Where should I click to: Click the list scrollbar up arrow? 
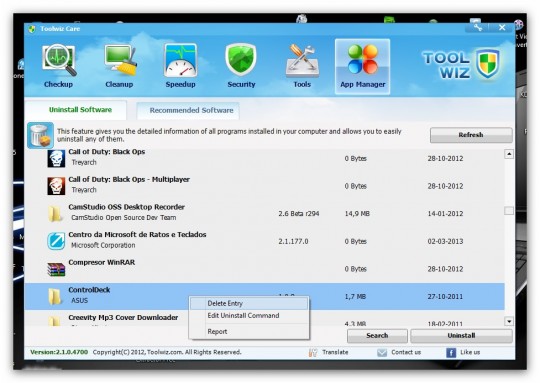click(509, 154)
